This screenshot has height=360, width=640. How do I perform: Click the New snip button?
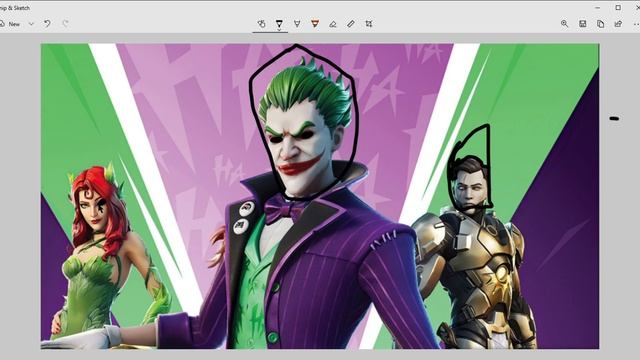(x=10, y=24)
